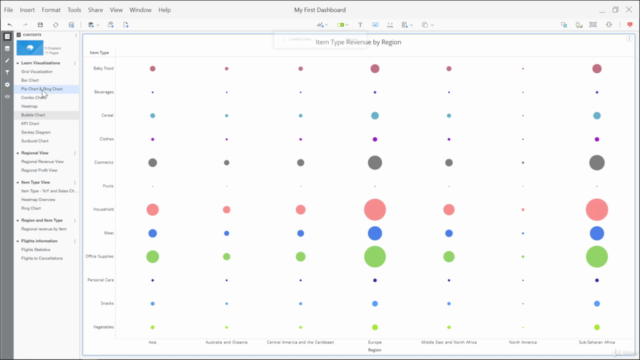Image resolution: width=640 pixels, height=360 pixels.
Task: Open the File menu
Action: 8,10
